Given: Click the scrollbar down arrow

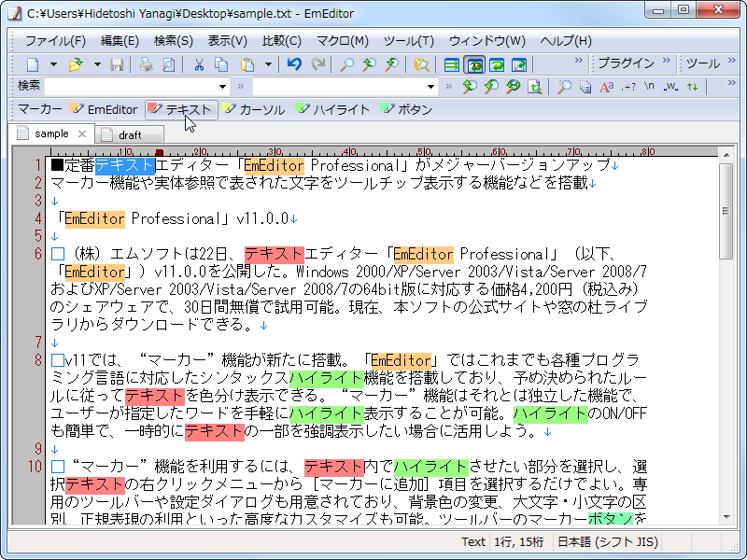Looking at the screenshot, I should click(x=726, y=517).
